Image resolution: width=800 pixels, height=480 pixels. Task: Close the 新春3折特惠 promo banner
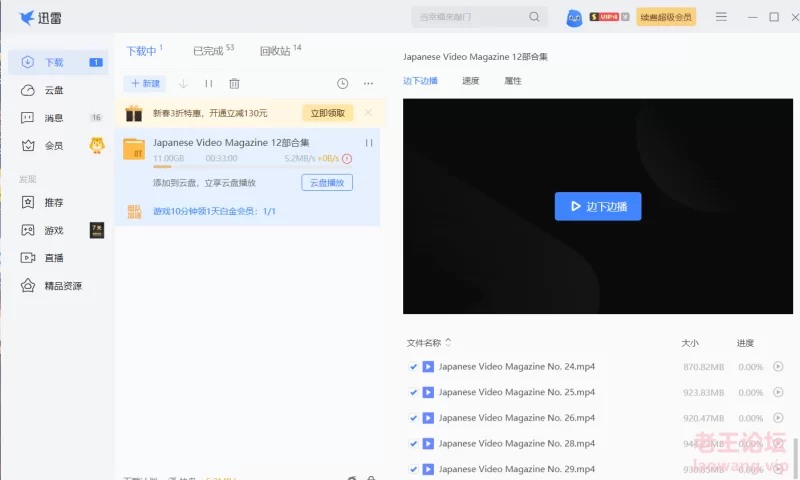[368, 113]
